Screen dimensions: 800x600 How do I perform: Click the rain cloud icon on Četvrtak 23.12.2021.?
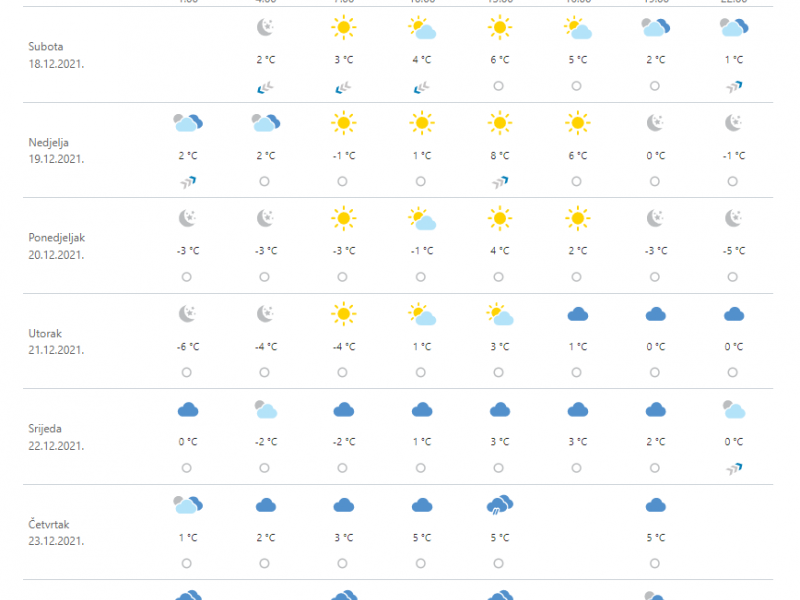tap(499, 505)
